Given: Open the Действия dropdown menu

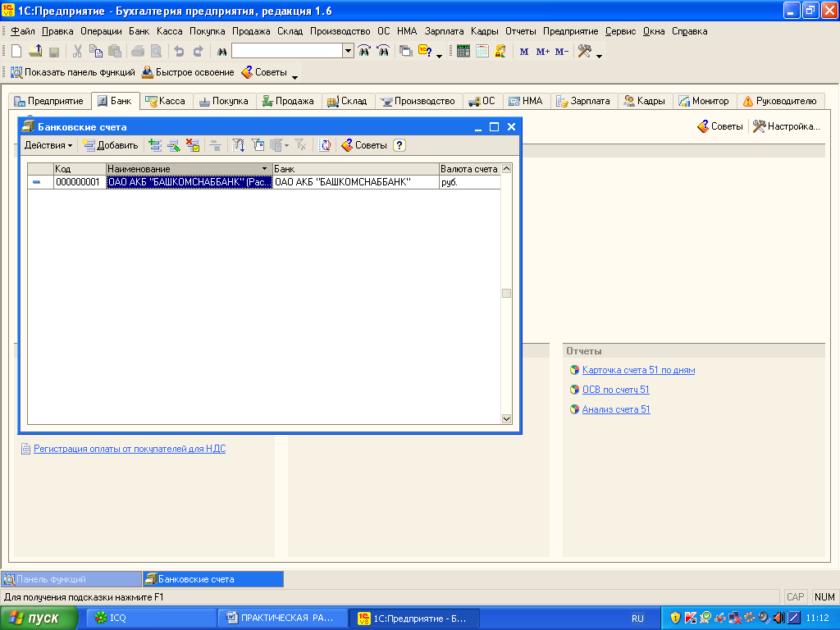Looking at the screenshot, I should click(x=48, y=145).
